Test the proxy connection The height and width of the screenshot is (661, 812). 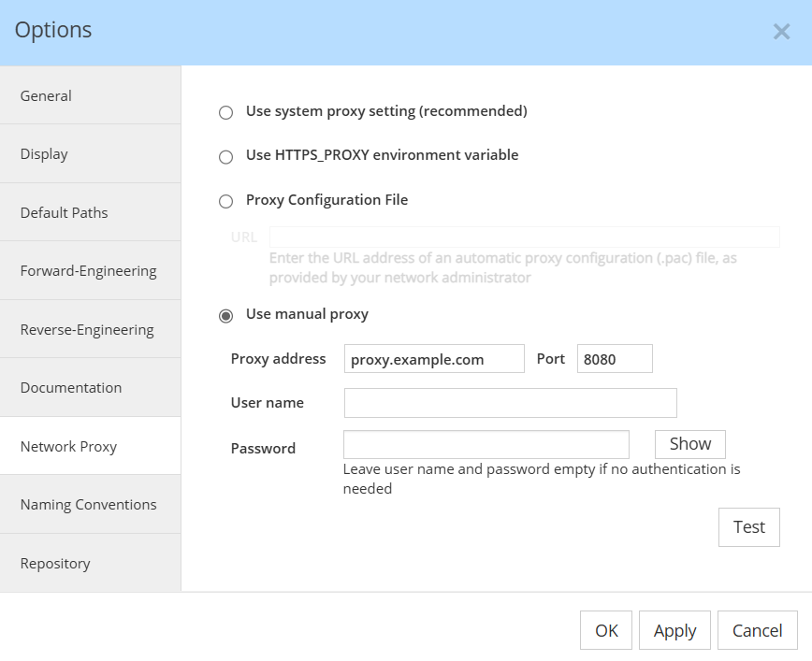click(748, 526)
